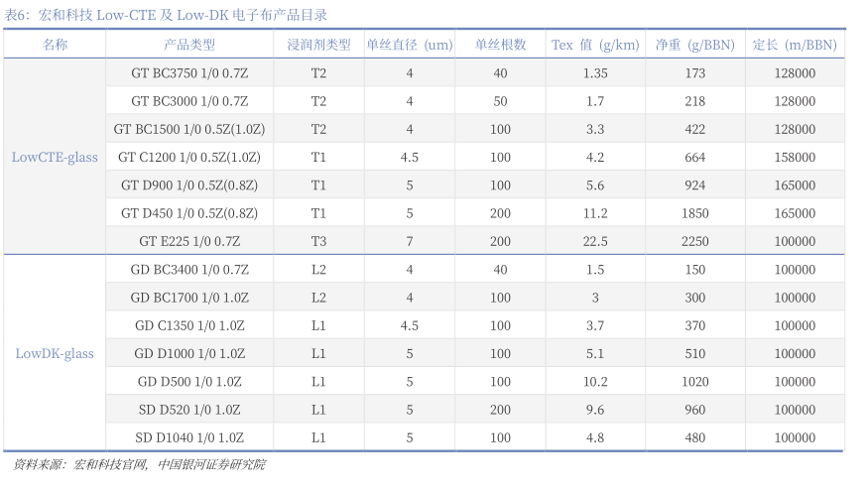Select the GT E225 1/0 0.7Z product

[x=189, y=241]
